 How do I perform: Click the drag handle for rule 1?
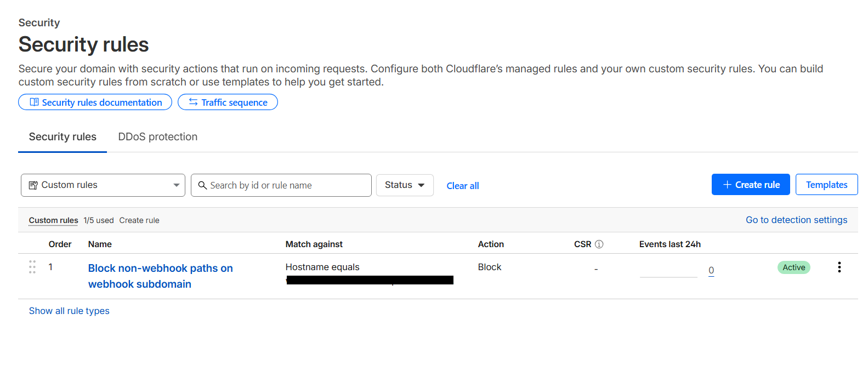32,267
